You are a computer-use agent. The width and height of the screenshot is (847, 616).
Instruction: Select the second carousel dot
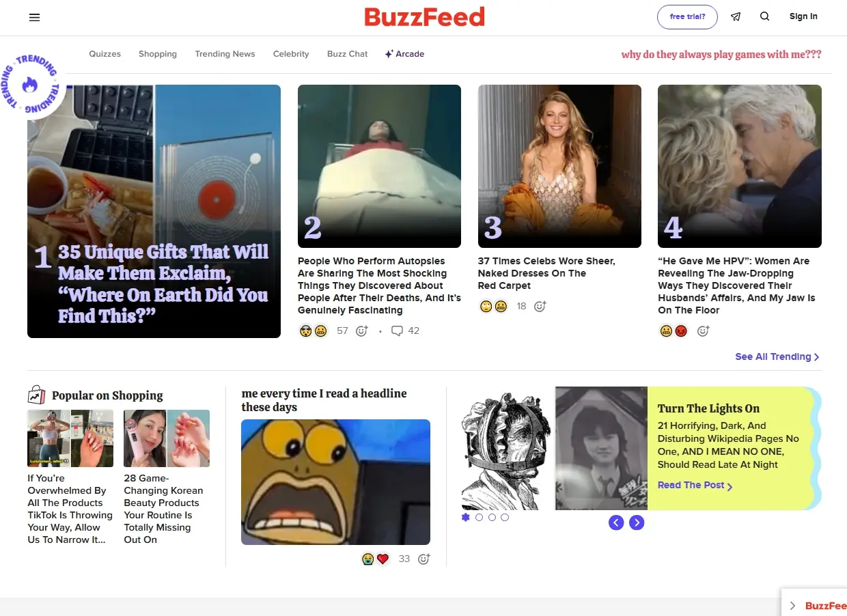pos(479,518)
